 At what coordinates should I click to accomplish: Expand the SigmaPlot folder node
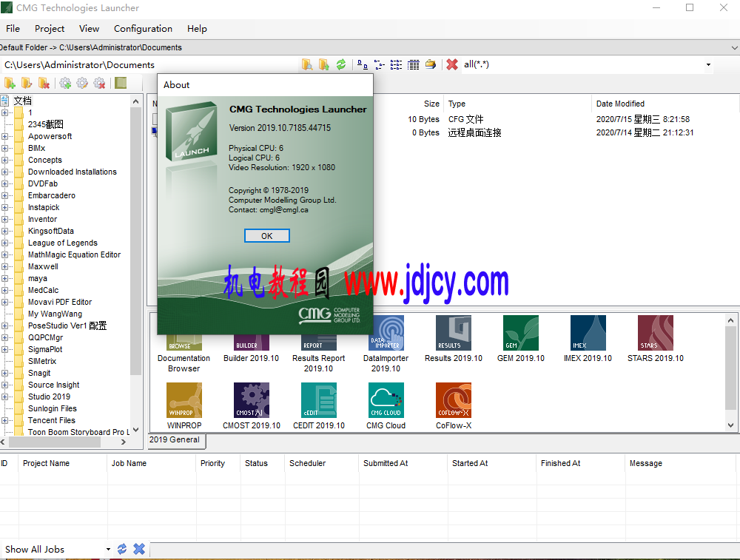[x=4, y=349]
